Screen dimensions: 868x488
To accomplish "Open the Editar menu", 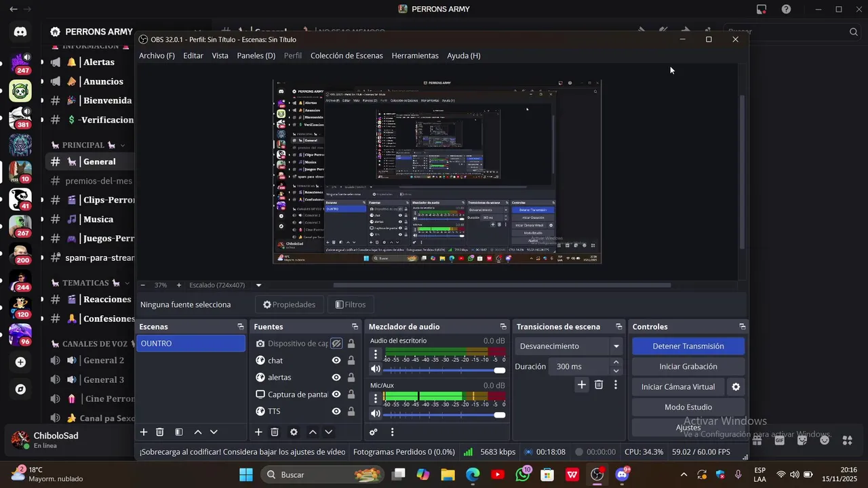I will pos(193,56).
